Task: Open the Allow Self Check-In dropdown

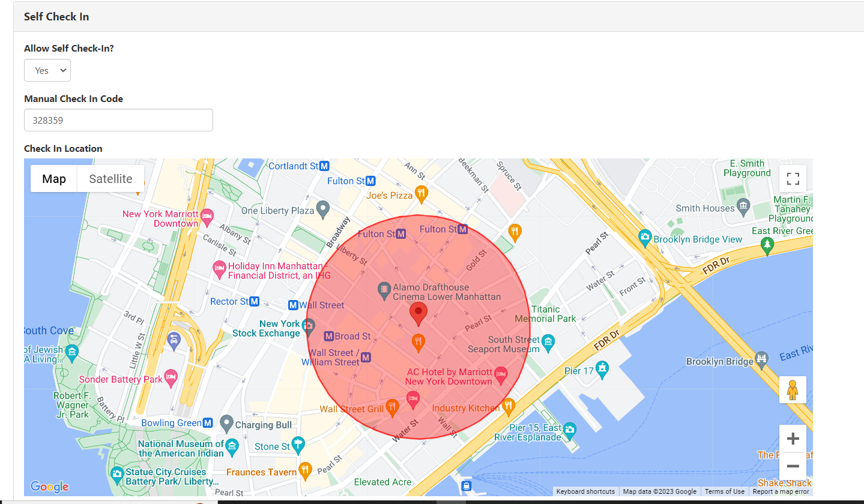Action: [x=47, y=70]
